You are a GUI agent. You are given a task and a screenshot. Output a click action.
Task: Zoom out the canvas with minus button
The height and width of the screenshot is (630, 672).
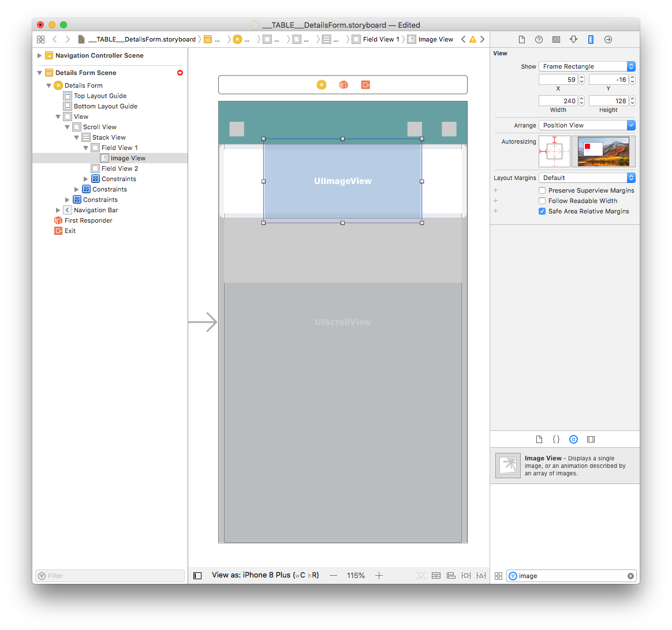click(x=334, y=576)
